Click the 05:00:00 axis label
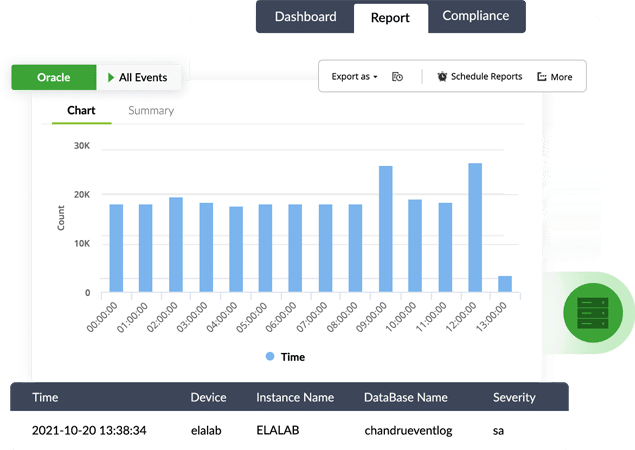635x450 pixels. (x=252, y=318)
